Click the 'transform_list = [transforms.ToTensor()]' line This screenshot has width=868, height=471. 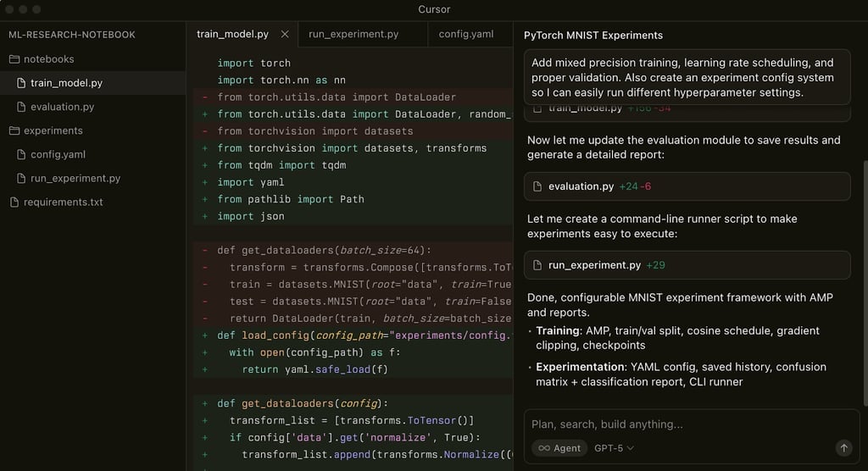(353, 421)
